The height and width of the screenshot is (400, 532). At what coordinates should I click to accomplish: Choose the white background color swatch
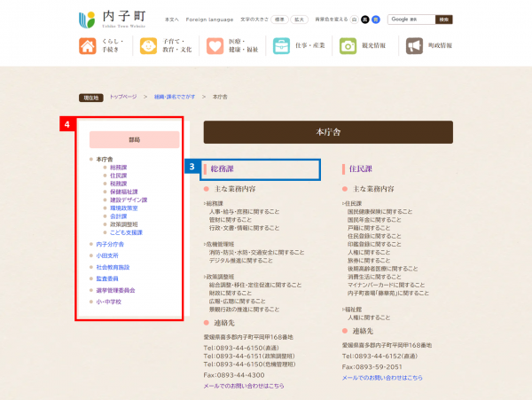[x=354, y=20]
